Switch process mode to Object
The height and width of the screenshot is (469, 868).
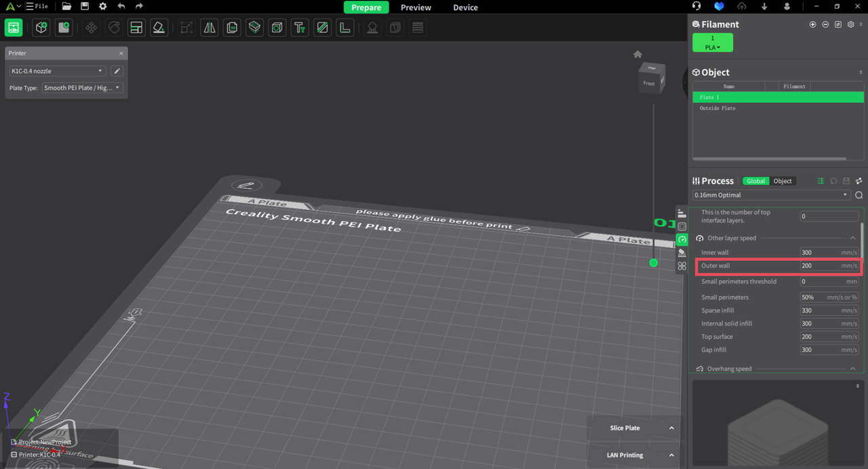pos(783,181)
